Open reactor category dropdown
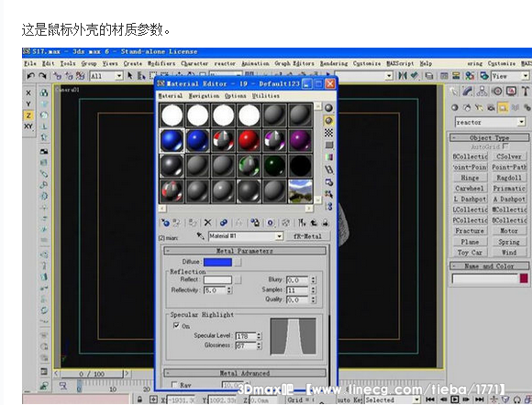Screen dimensions: 532x405 click(x=522, y=122)
